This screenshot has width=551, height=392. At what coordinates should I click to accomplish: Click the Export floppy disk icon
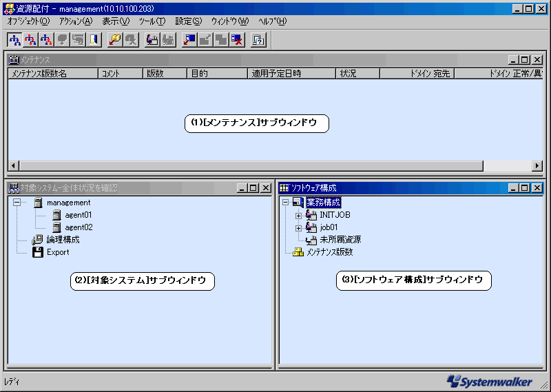click(x=38, y=252)
